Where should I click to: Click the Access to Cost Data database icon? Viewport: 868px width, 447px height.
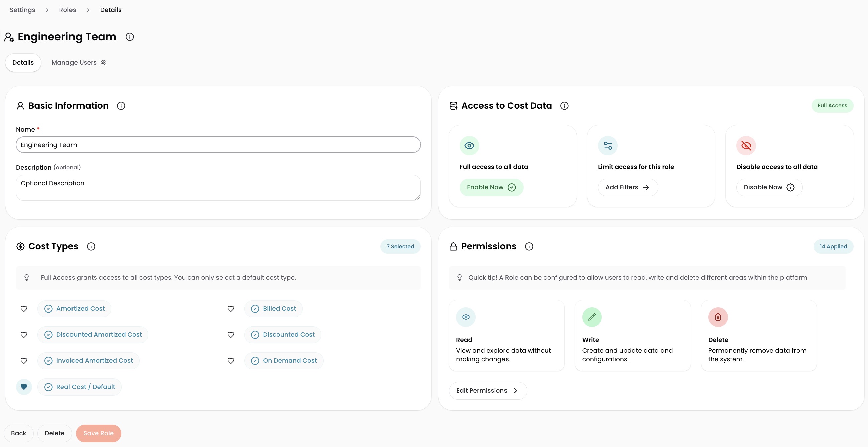click(x=453, y=106)
